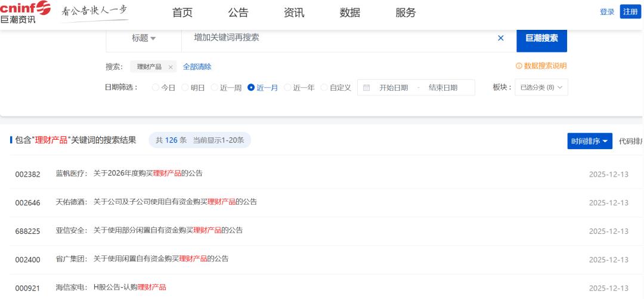Click the 注册 button
Image resolution: width=644 pixels, height=299 pixels.
(630, 12)
